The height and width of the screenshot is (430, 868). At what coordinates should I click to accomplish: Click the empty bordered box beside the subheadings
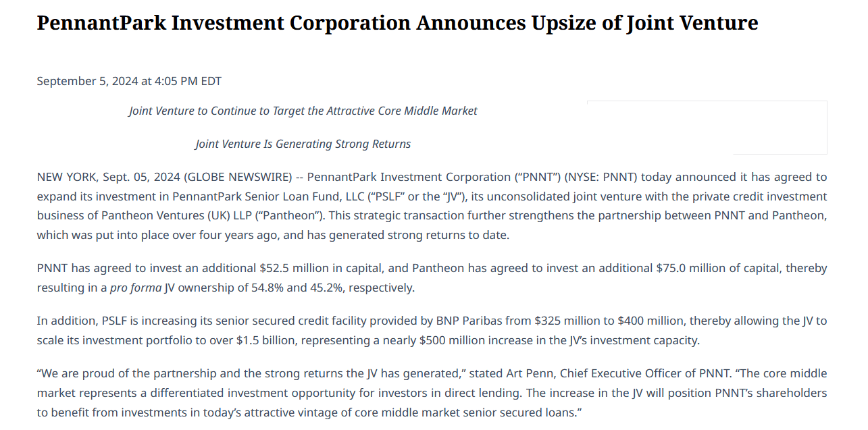click(707, 128)
